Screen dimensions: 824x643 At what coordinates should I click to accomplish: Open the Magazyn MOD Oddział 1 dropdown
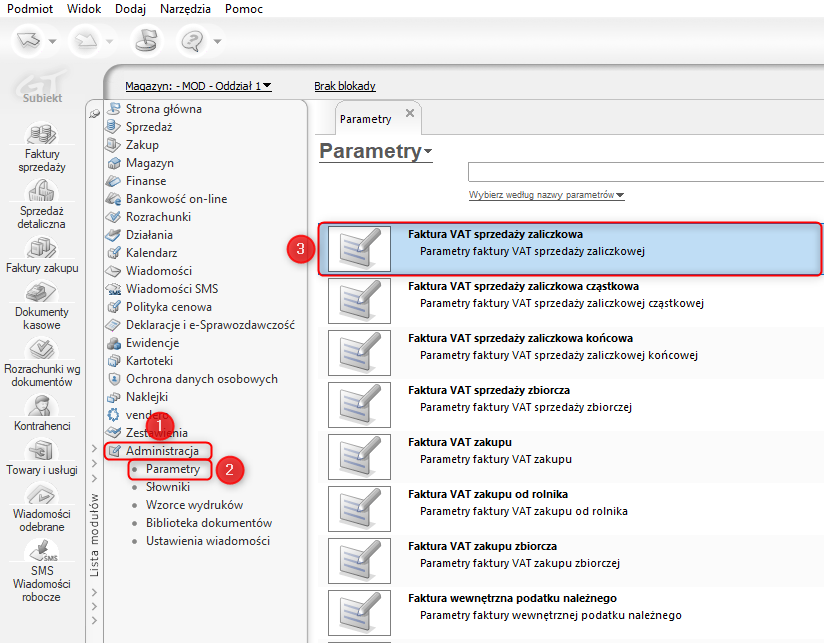(x=198, y=86)
